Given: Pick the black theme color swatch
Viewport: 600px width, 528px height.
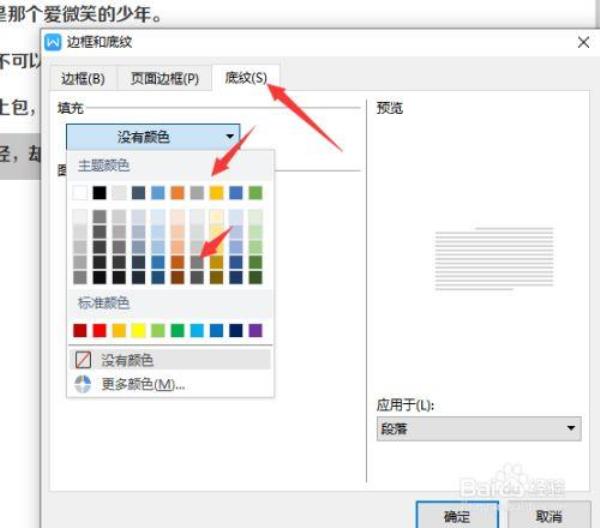Looking at the screenshot, I should (x=99, y=192).
